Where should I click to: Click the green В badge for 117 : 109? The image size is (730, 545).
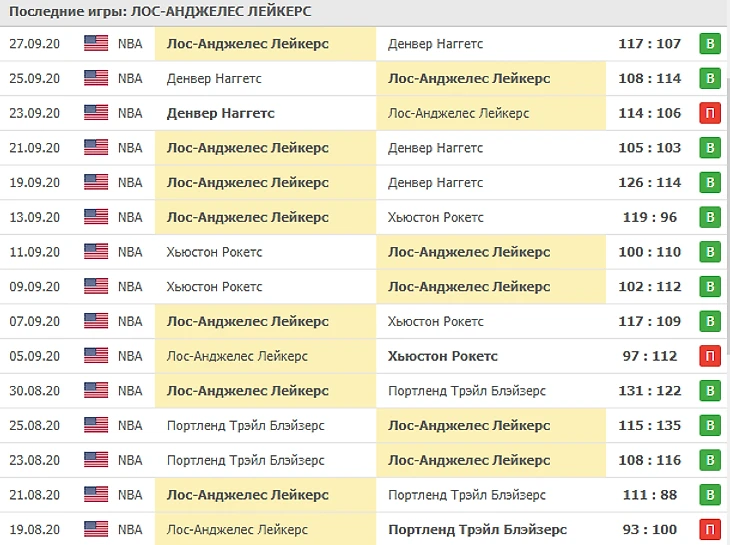click(710, 321)
